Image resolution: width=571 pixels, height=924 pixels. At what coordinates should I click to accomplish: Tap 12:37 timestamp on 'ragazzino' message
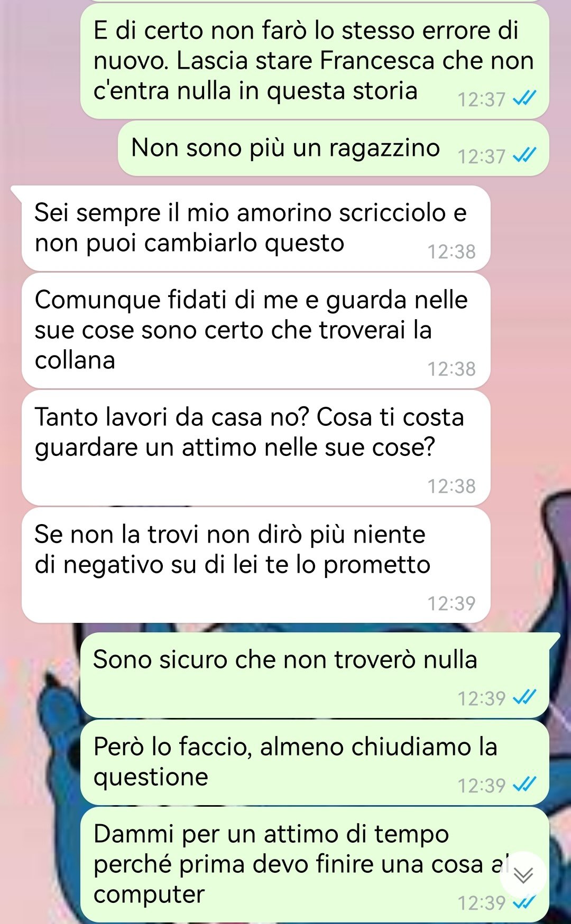pos(482,156)
